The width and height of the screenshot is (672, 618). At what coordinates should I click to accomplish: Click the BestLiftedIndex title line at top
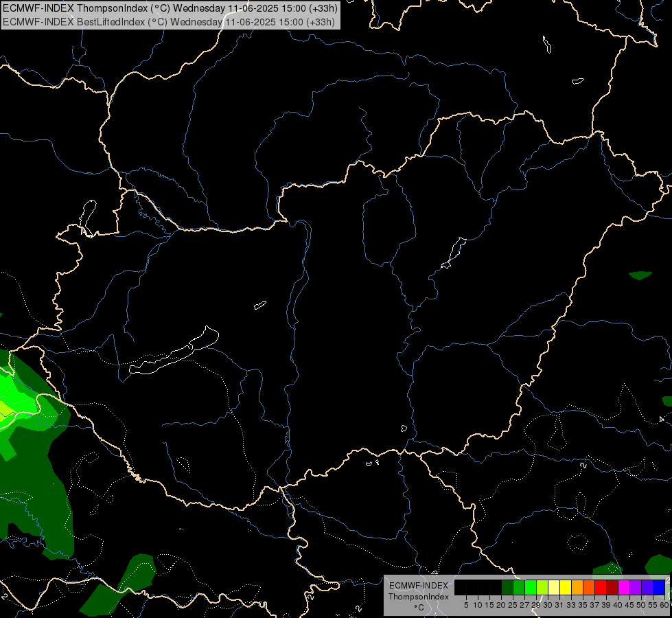169,22
